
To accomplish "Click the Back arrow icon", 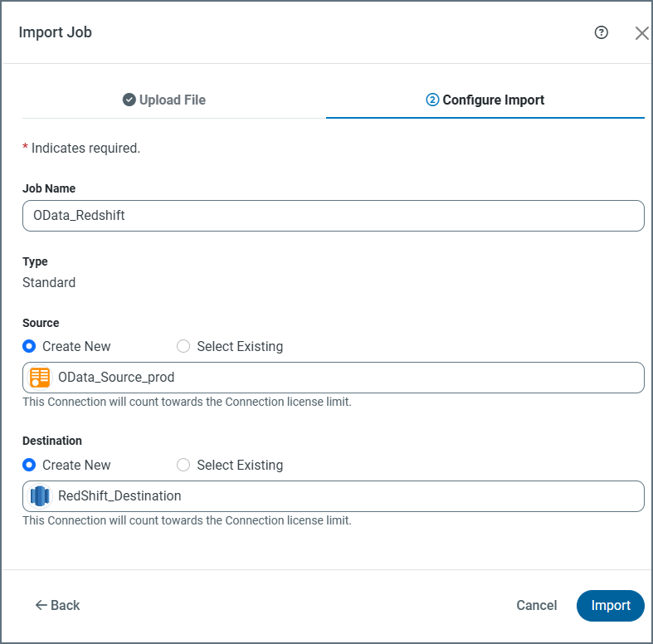I will coord(41,605).
